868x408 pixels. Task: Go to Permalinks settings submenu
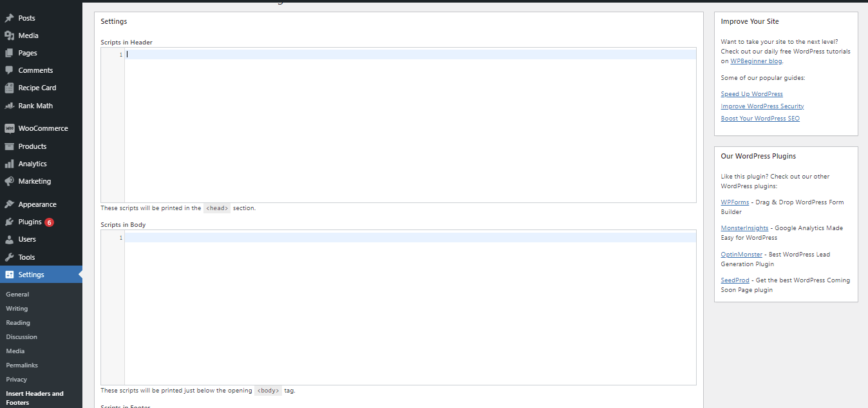[x=22, y=365]
